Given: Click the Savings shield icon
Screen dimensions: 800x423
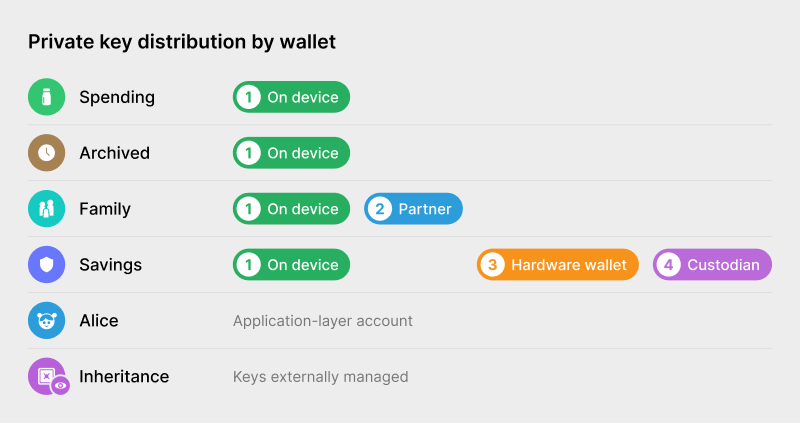Looking at the screenshot, I should 46,265.
